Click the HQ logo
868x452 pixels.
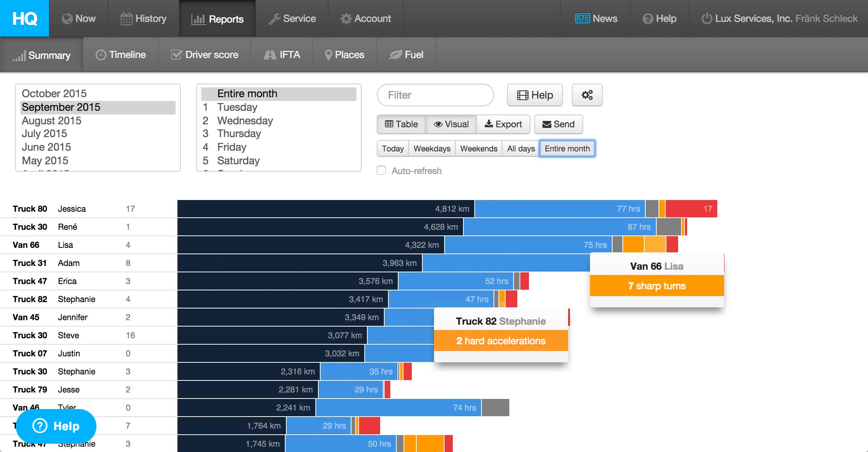(x=24, y=18)
